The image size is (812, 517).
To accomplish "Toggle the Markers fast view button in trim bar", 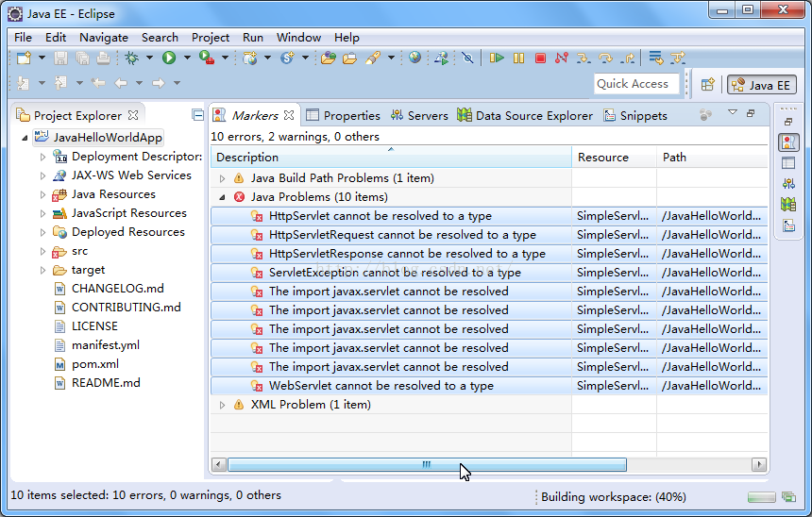I will 788,142.
